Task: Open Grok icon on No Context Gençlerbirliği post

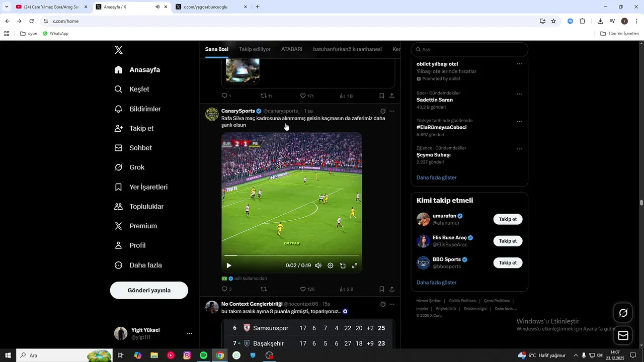Action: (382, 304)
